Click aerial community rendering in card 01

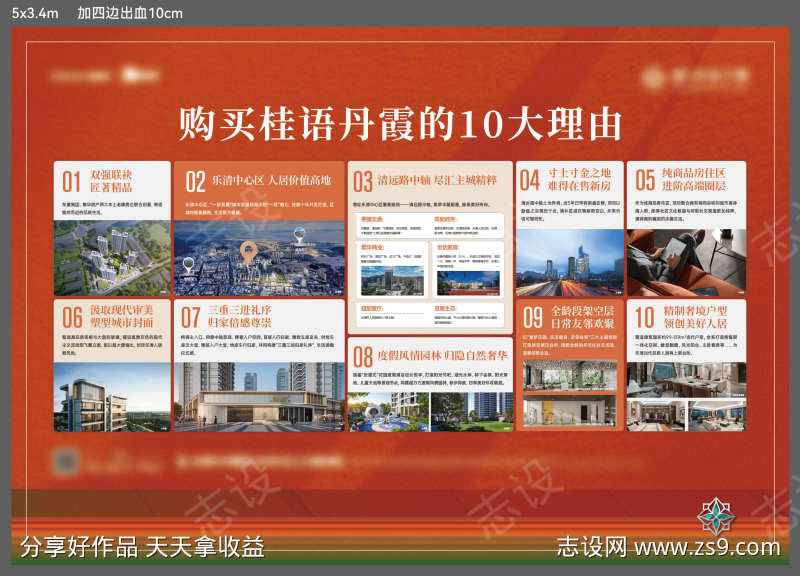pyautogui.click(x=112, y=258)
